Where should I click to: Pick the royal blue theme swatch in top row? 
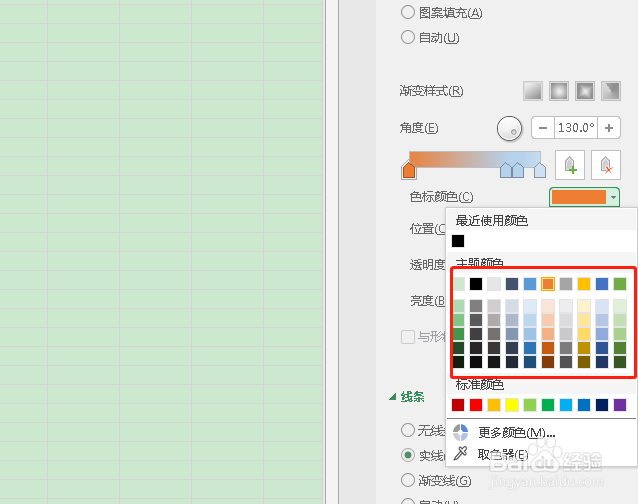tap(602, 284)
